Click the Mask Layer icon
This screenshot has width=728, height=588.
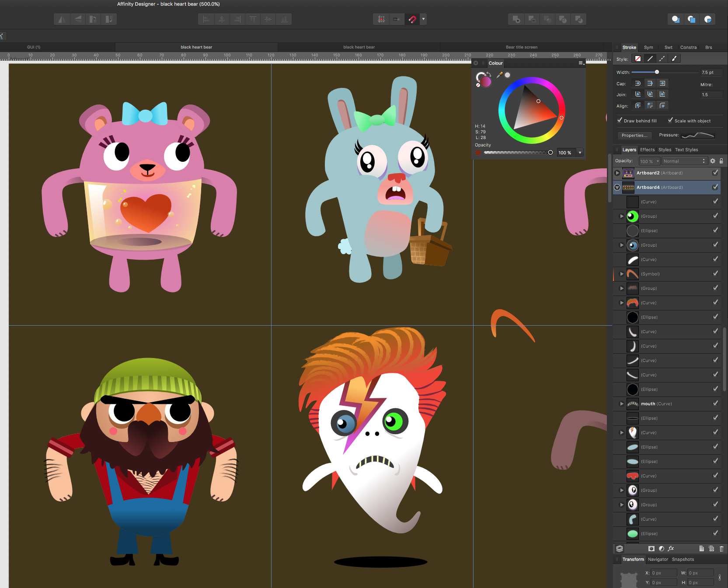point(651,549)
